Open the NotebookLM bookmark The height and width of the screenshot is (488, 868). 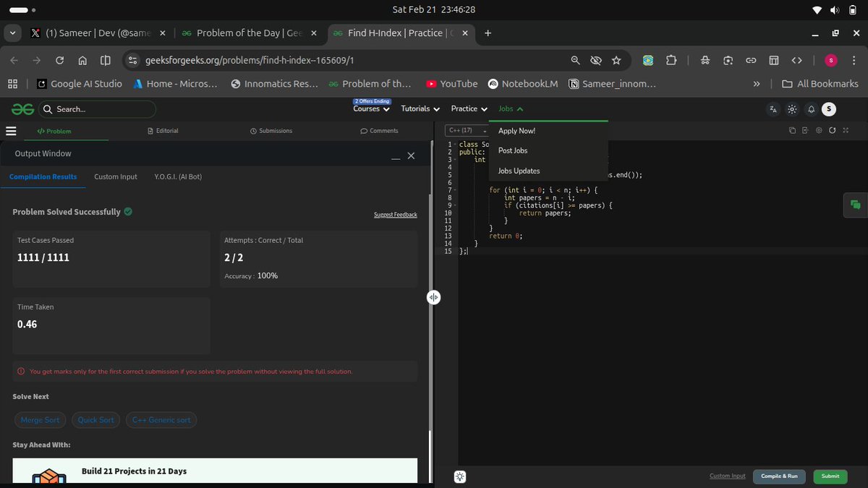coord(523,84)
